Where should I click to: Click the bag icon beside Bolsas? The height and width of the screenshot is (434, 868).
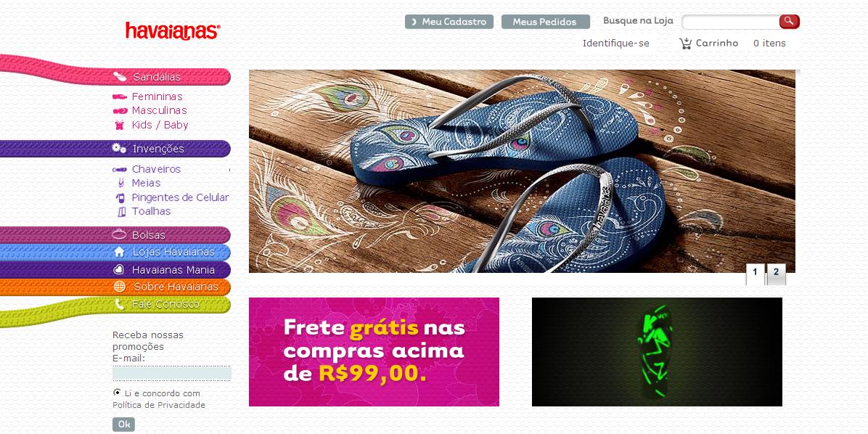119,234
